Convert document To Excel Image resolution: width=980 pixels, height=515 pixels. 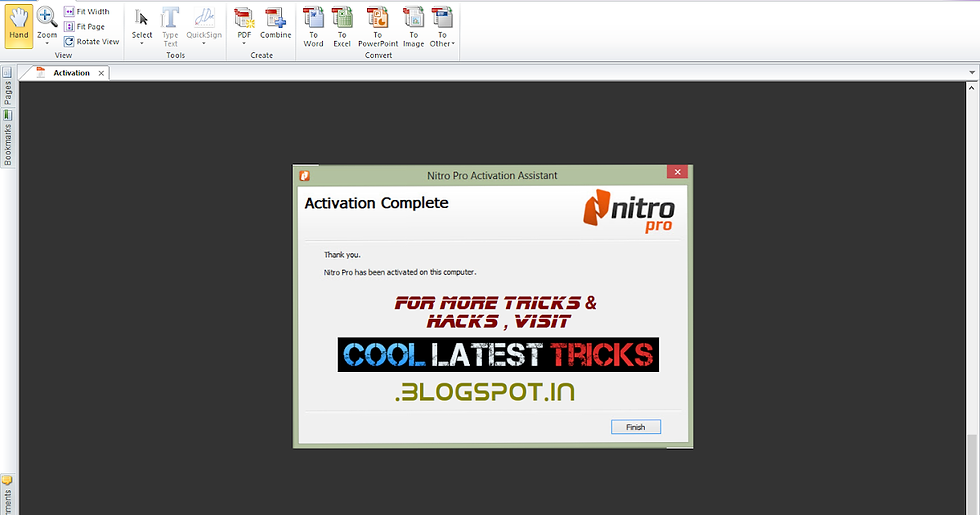click(342, 26)
